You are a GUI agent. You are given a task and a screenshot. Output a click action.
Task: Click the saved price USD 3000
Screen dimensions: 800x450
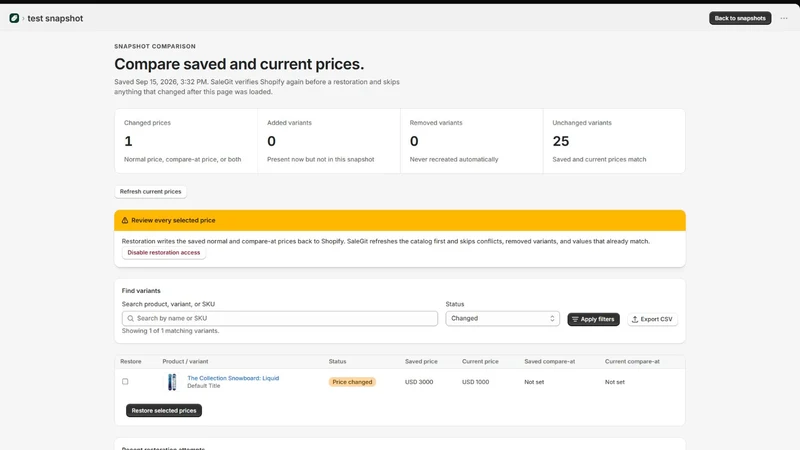pos(419,382)
